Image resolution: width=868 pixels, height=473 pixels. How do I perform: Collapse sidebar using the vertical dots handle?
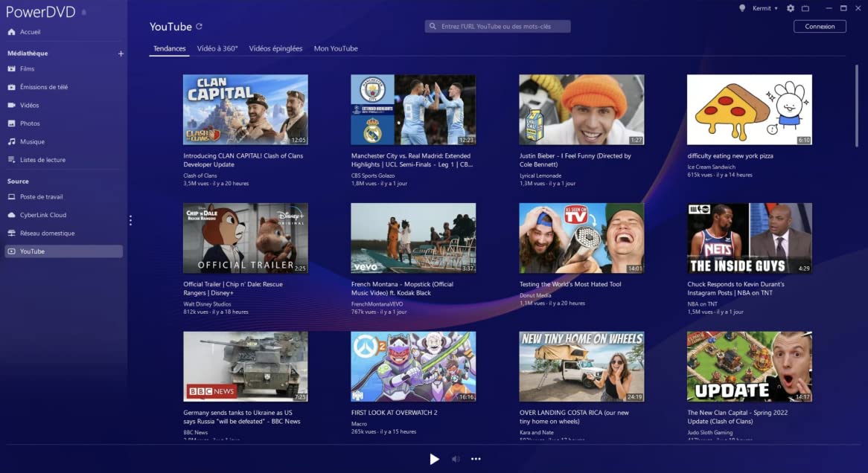[130, 220]
